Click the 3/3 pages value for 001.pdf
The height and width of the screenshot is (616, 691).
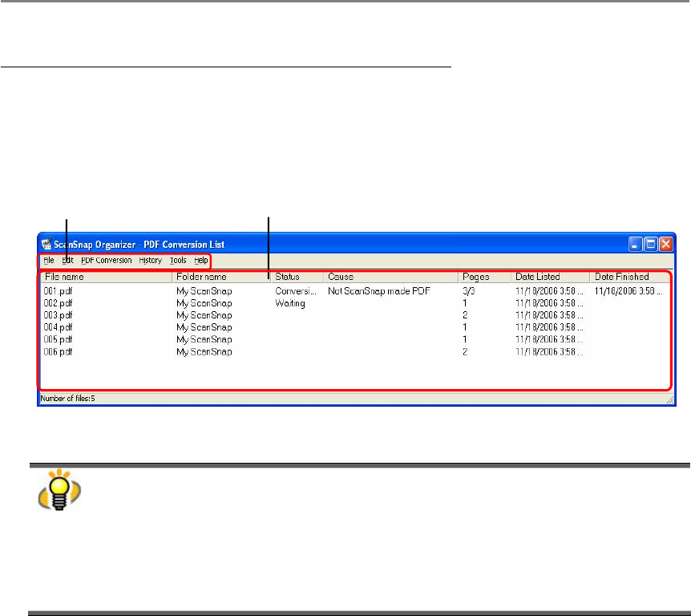pos(468,291)
